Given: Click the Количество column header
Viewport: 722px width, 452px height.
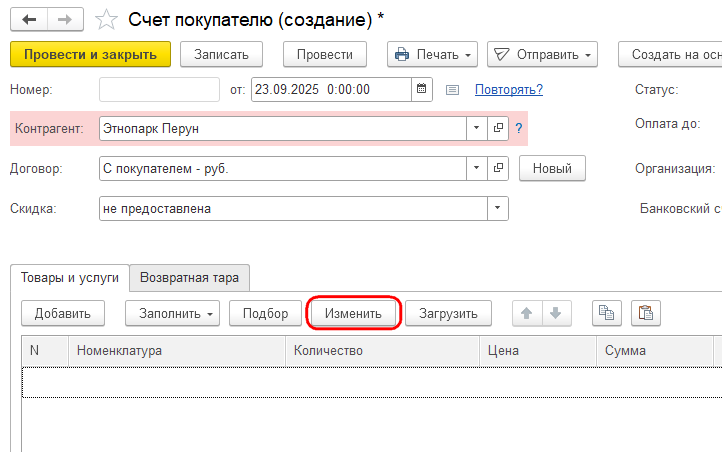Looking at the screenshot, I should tap(382, 351).
